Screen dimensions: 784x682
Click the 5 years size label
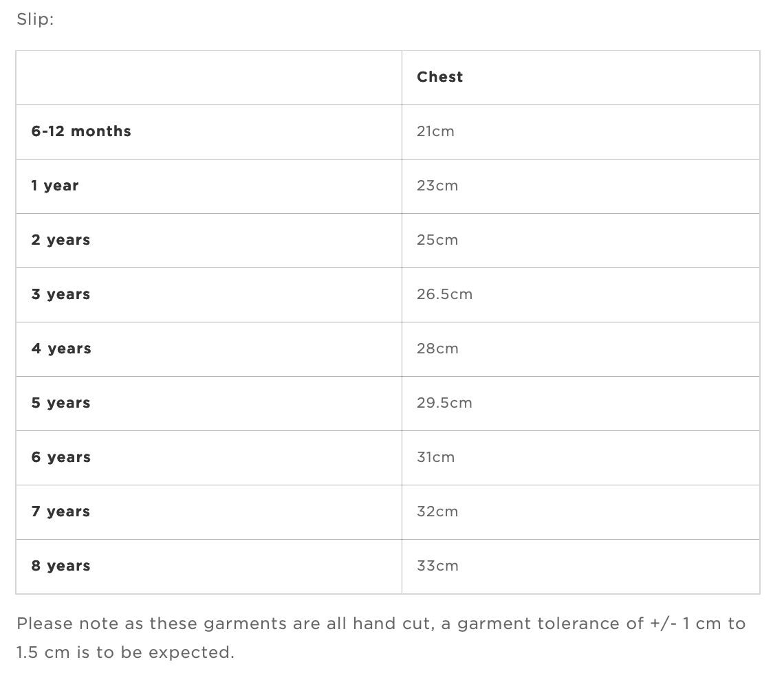point(61,403)
